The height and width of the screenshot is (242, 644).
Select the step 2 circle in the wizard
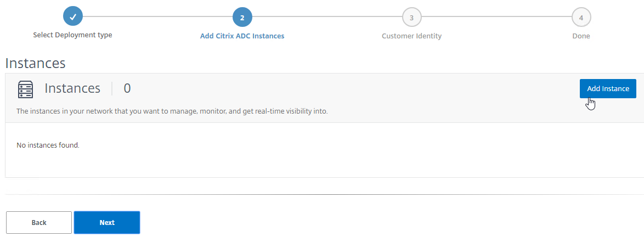(242, 17)
